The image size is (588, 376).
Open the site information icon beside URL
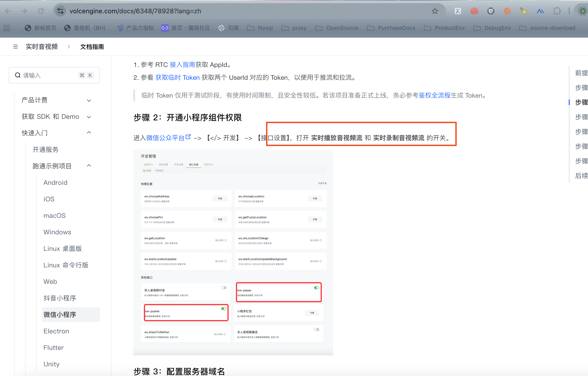[x=60, y=11]
